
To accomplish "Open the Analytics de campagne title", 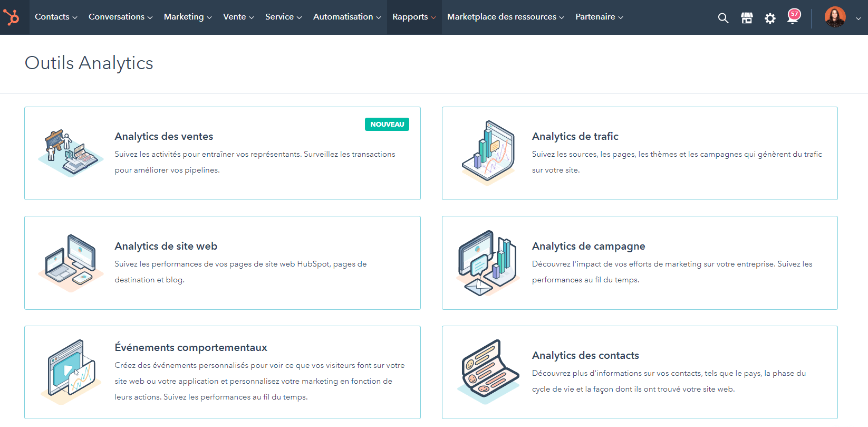I will click(x=588, y=246).
